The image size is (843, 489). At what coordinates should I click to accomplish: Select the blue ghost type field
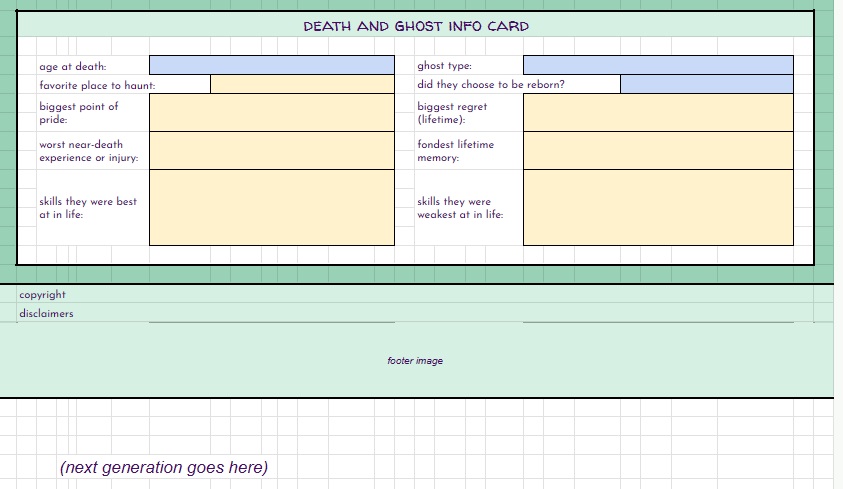[657, 65]
